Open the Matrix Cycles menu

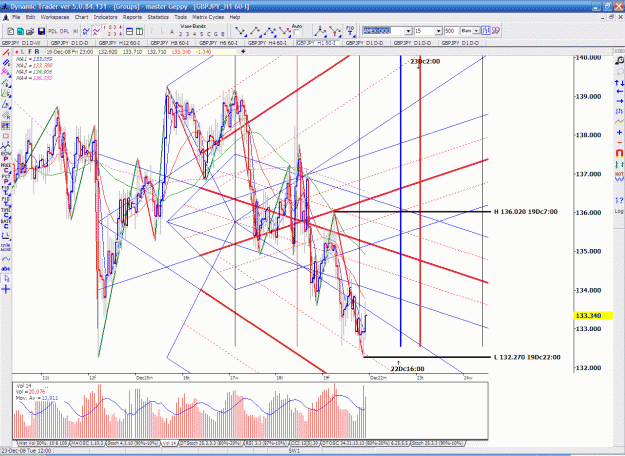(x=208, y=17)
